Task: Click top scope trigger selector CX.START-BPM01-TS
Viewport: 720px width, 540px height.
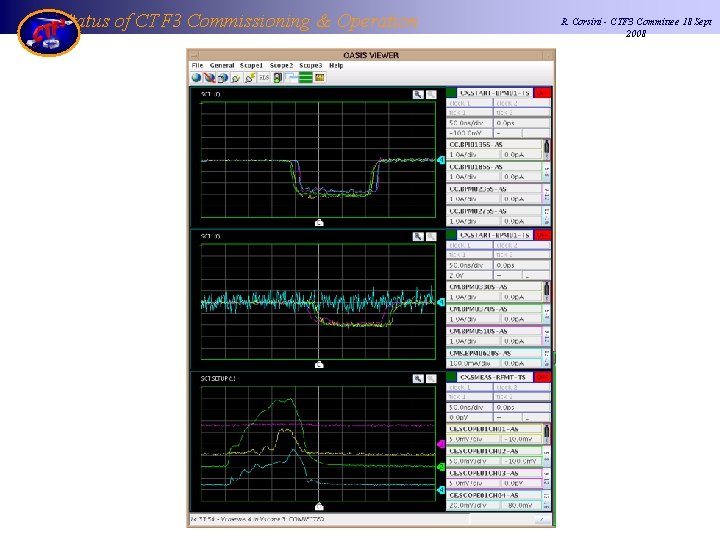Action: pyautogui.click(x=495, y=93)
